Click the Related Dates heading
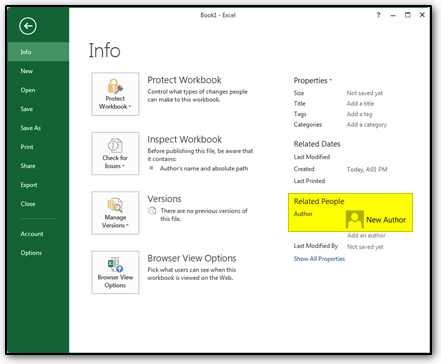The height and width of the screenshot is (364, 441). pos(317,144)
